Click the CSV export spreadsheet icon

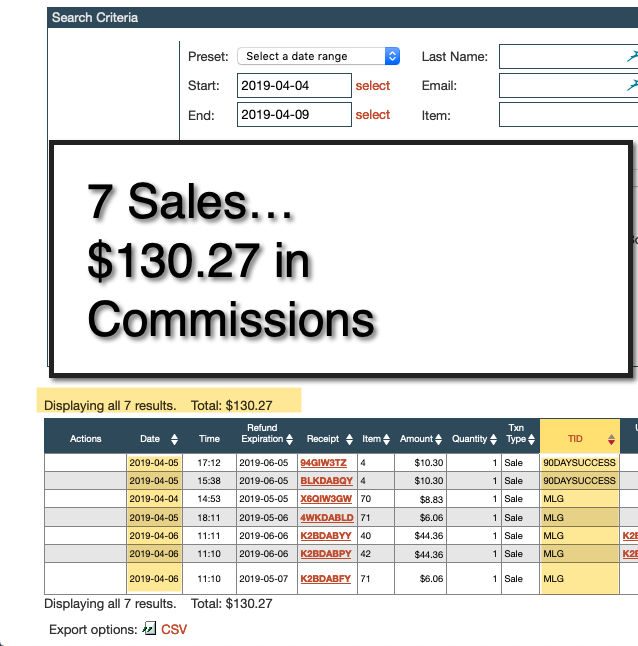point(150,629)
